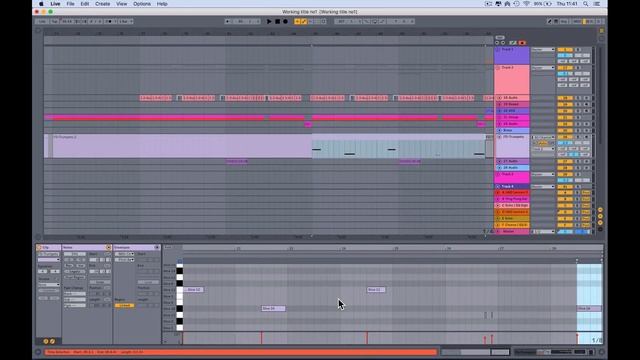Open the Apple menu
Screen dimensions: 640x360
tap(41, 4)
